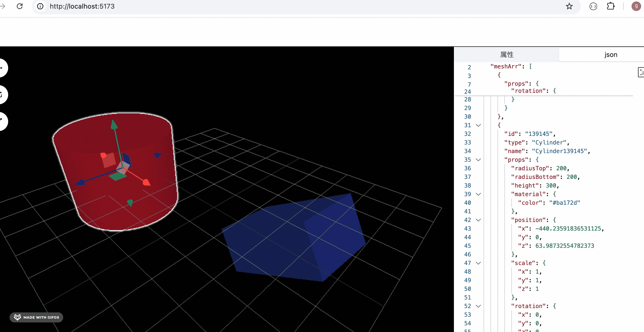The image size is (644, 332).
Task: Reload the page in the browser
Action: pos(20,6)
